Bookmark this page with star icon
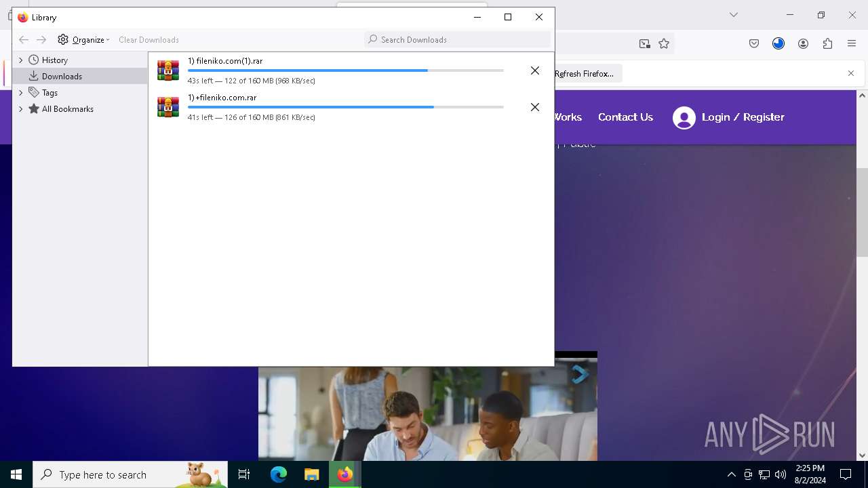This screenshot has width=868, height=488. click(x=664, y=44)
